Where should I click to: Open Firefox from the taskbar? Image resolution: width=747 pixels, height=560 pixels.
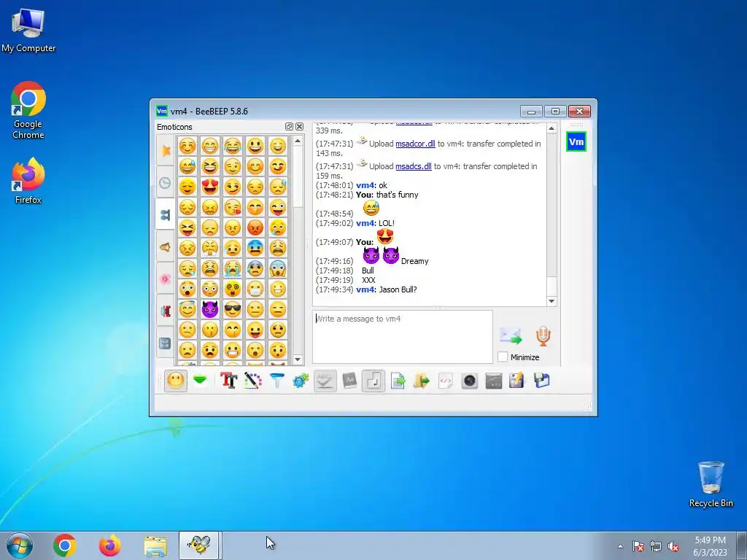pos(109,545)
